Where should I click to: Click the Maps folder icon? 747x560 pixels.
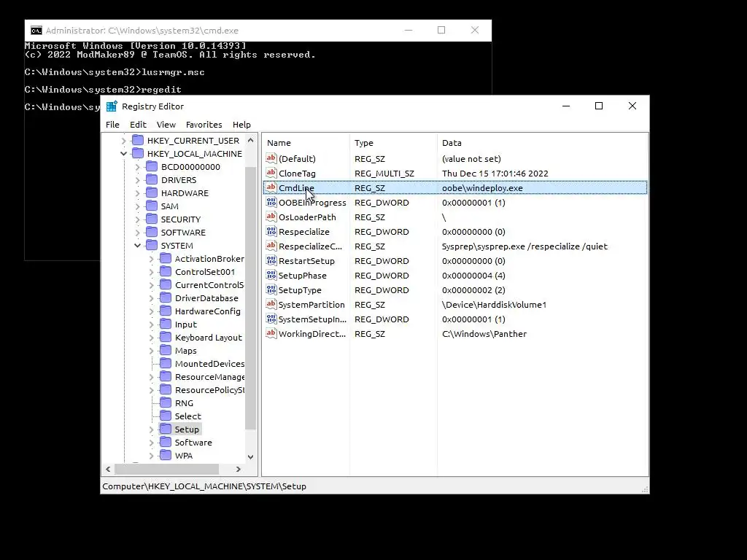point(166,350)
